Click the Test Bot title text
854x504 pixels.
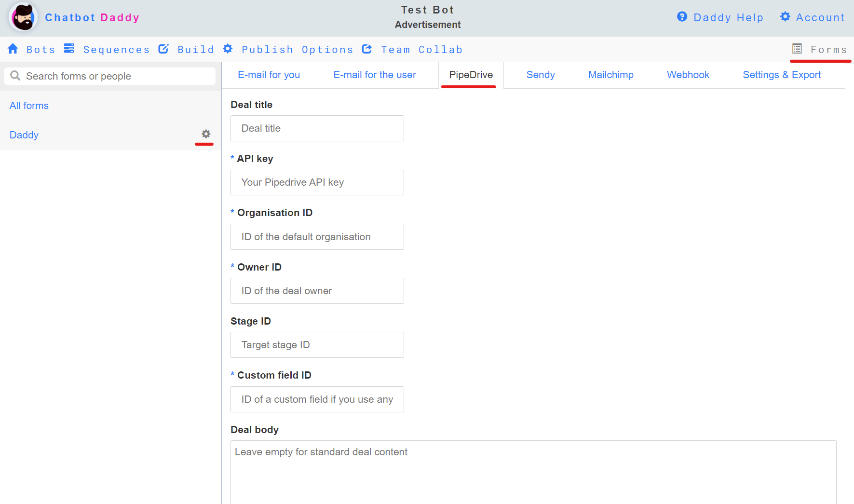coord(428,10)
